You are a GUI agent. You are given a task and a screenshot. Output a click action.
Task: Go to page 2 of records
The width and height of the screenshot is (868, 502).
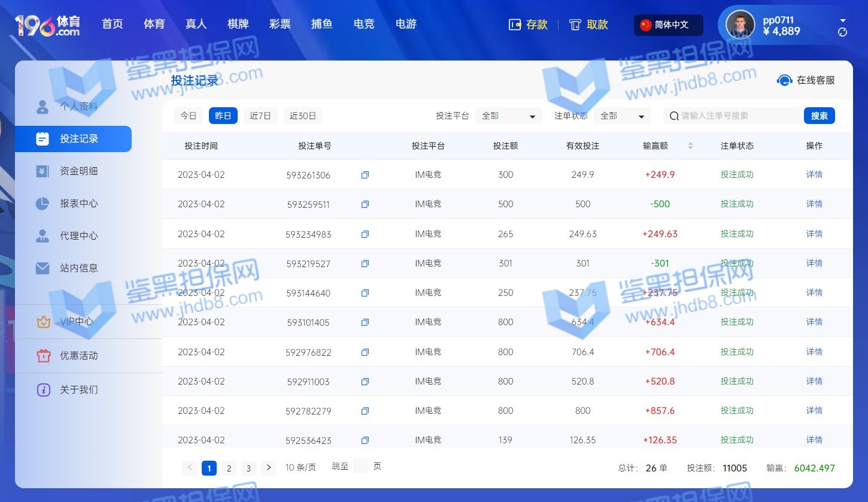(x=229, y=468)
